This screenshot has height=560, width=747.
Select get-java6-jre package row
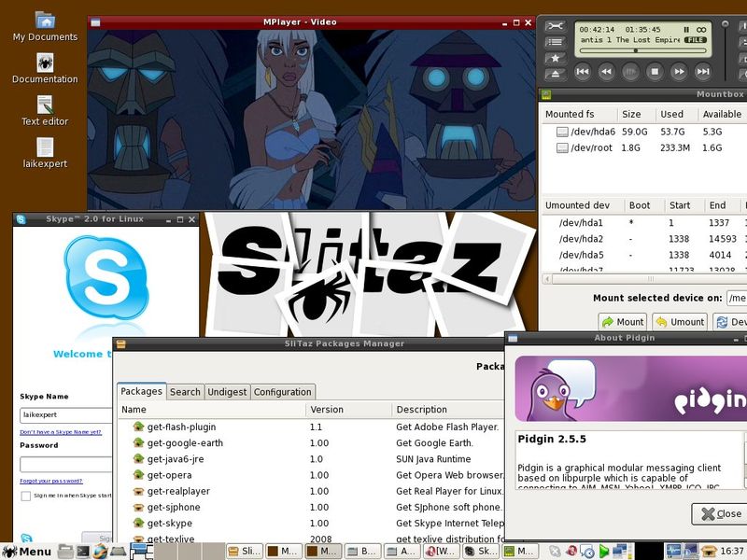point(311,459)
